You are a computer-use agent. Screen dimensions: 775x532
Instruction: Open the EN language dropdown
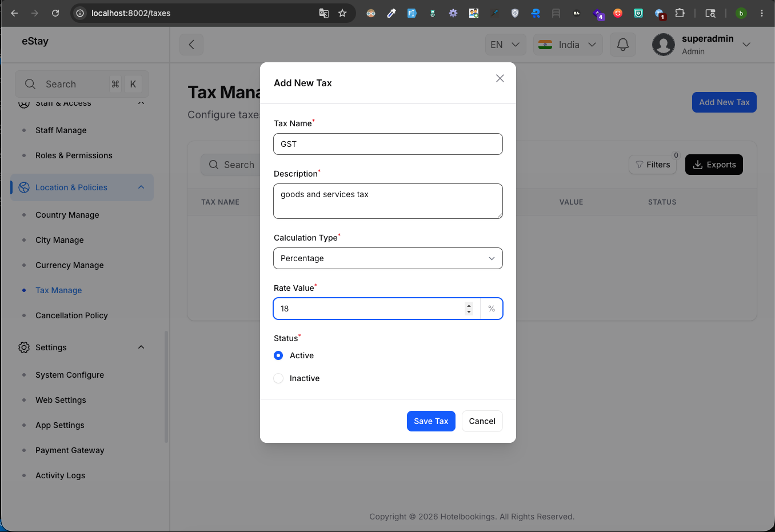(505, 45)
